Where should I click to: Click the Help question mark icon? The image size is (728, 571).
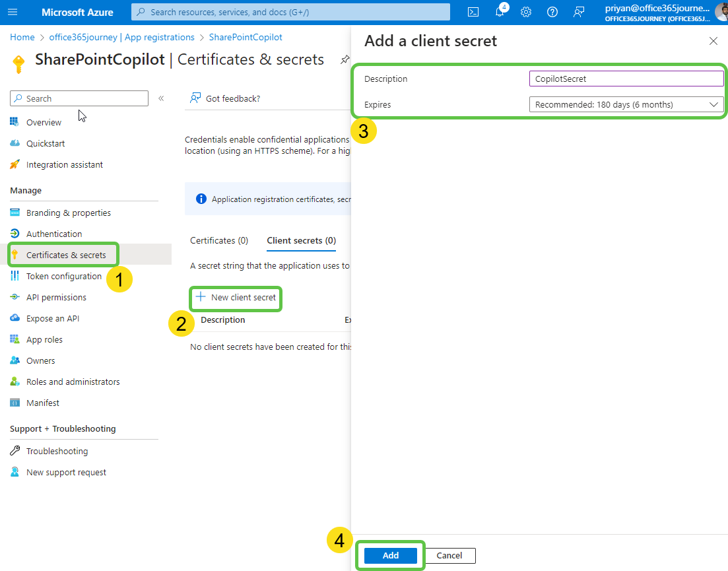[552, 12]
